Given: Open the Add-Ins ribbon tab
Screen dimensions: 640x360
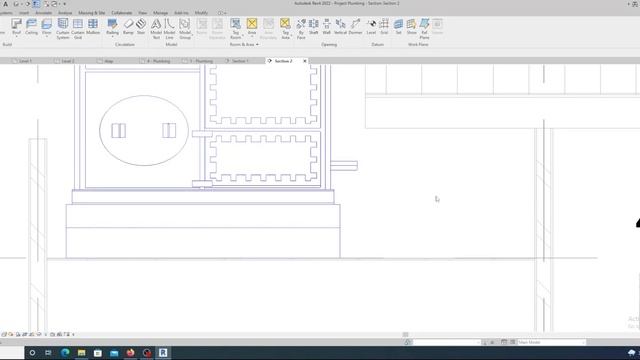Looking at the screenshot, I should (181, 13).
